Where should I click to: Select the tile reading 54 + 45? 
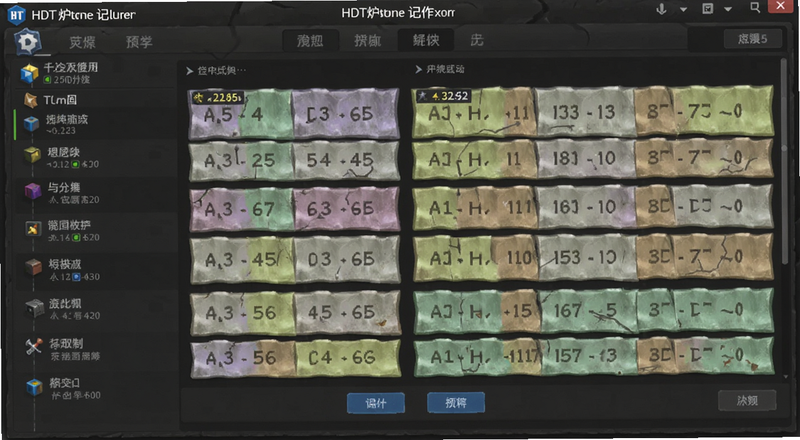[346, 161]
